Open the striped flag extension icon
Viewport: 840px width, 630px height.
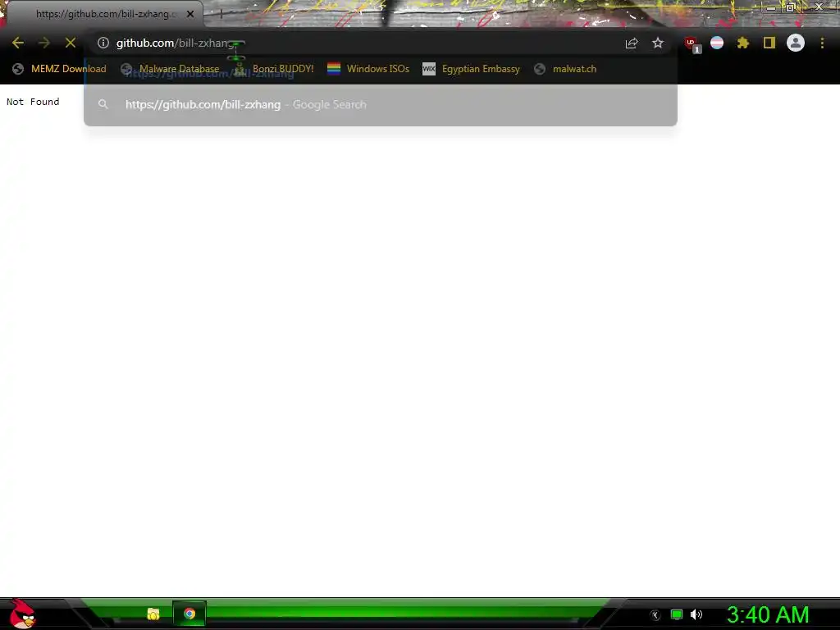(717, 43)
